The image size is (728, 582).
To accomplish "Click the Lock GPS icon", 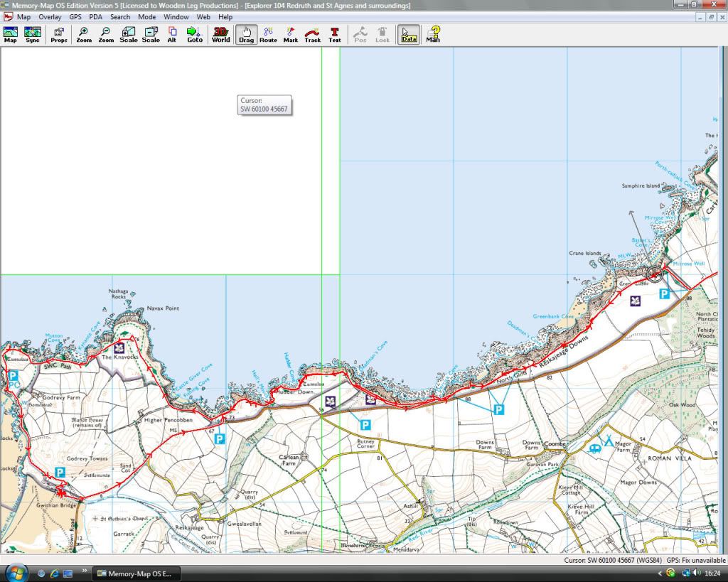I will pyautogui.click(x=382, y=35).
